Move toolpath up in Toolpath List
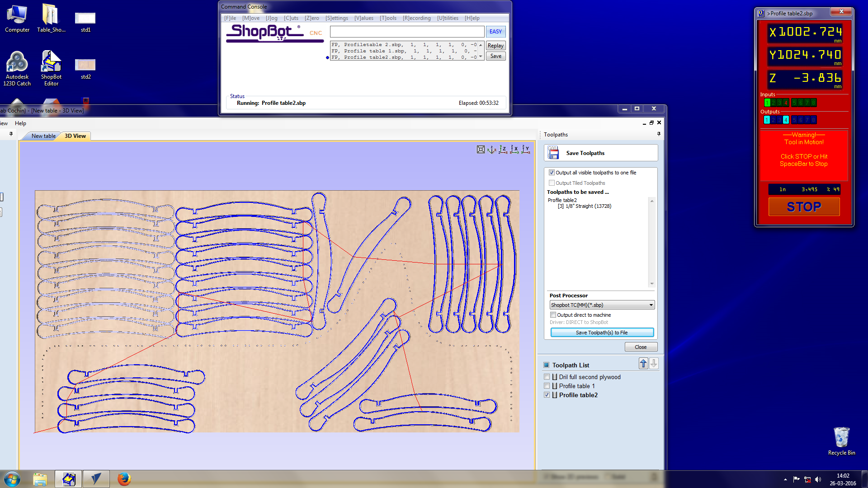The height and width of the screenshot is (488, 868). [643, 363]
